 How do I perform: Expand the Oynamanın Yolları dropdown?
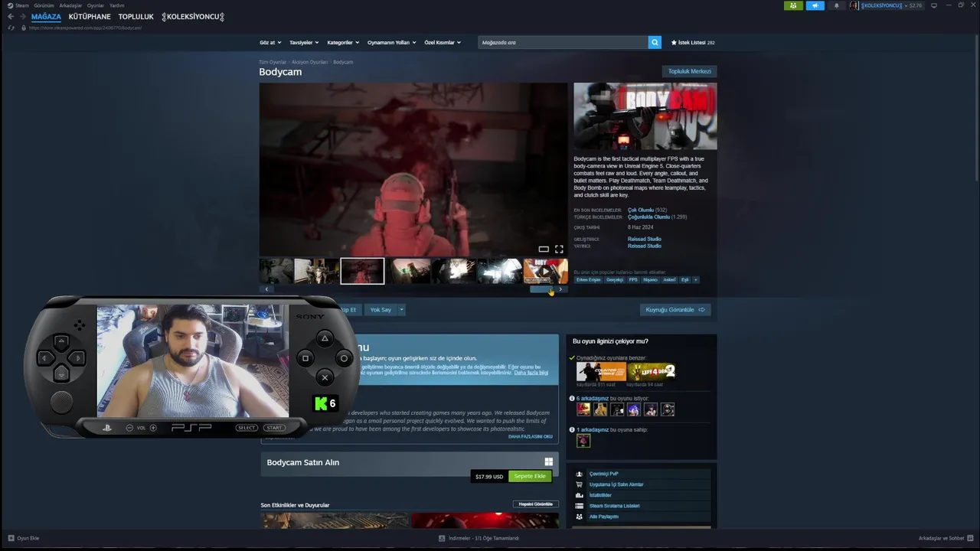391,43
